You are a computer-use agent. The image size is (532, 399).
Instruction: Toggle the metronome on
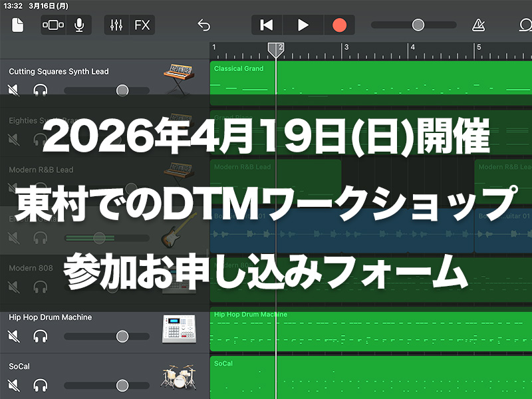(x=478, y=25)
